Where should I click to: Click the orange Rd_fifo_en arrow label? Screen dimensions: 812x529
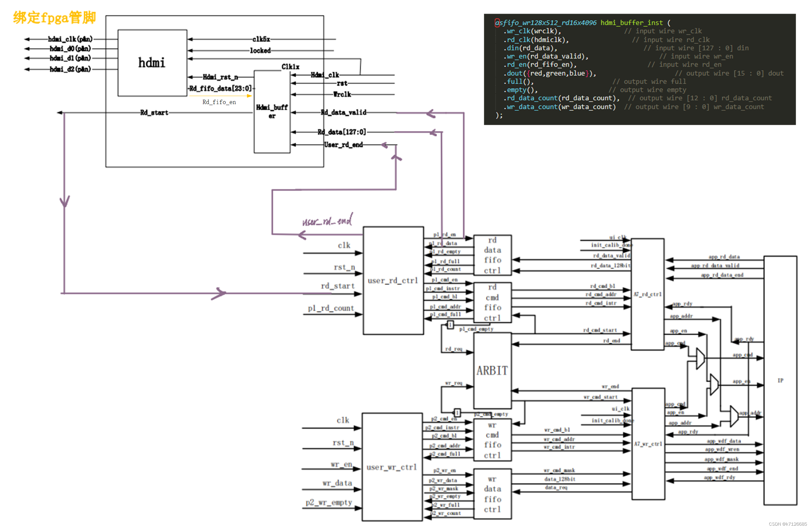coord(219,102)
